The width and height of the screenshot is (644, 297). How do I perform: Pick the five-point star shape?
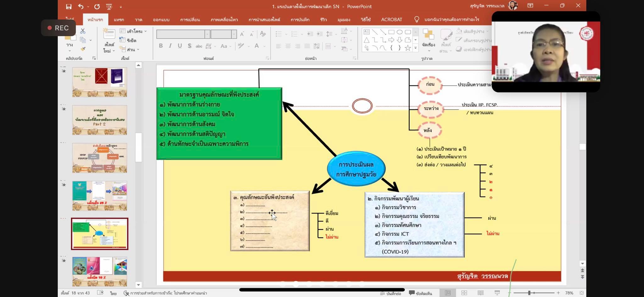click(408, 48)
